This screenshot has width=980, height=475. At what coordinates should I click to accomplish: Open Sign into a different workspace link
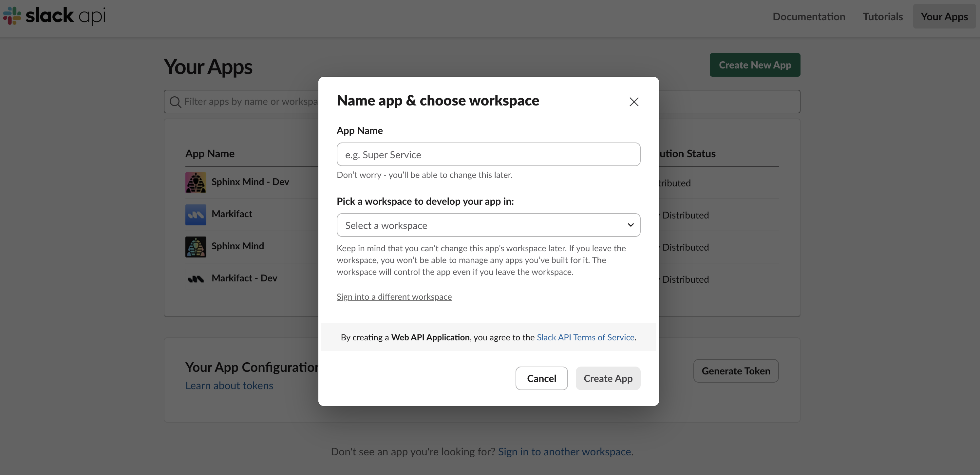(394, 296)
